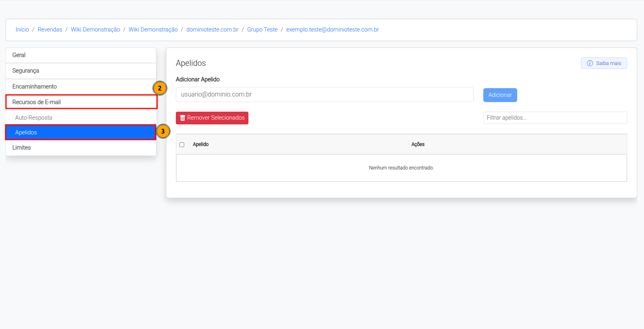Click the Nenhum resultado encontrado message
This screenshot has height=329, width=644.
(x=401, y=168)
